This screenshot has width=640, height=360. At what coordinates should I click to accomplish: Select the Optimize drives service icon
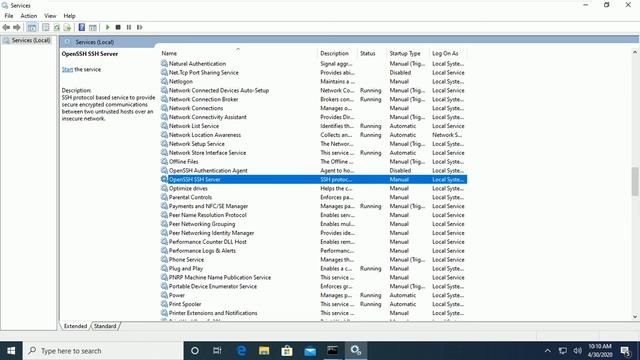[x=164, y=189]
